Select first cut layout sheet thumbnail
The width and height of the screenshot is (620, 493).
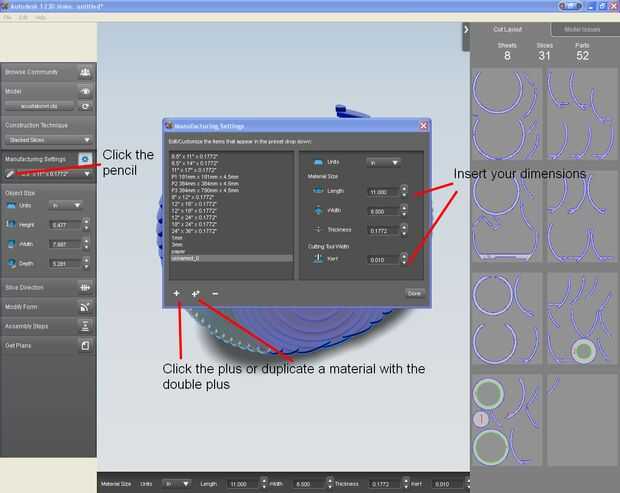507,114
